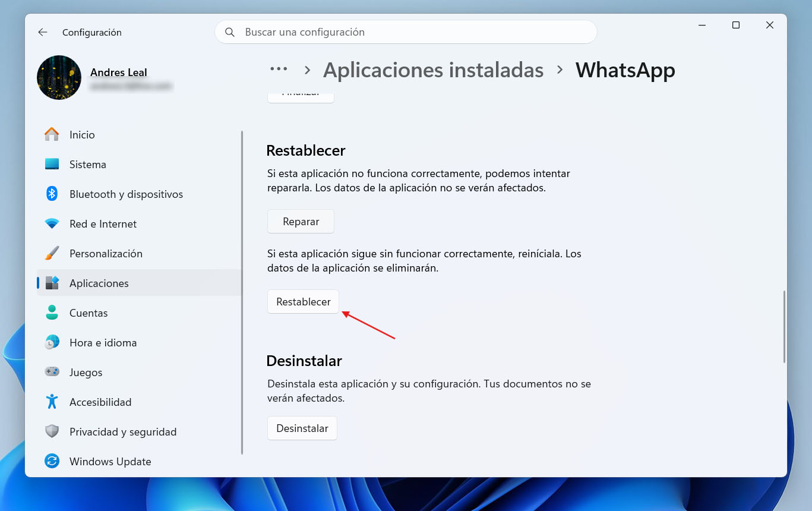Viewport: 812px width, 511px height.
Task: Click the Desinstalar section heading
Action: click(304, 361)
